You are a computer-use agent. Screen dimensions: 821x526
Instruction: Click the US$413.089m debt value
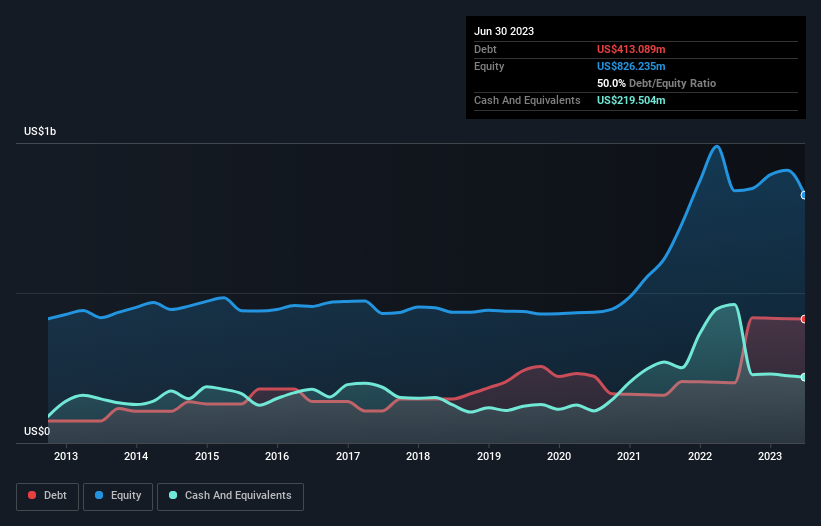pos(631,49)
